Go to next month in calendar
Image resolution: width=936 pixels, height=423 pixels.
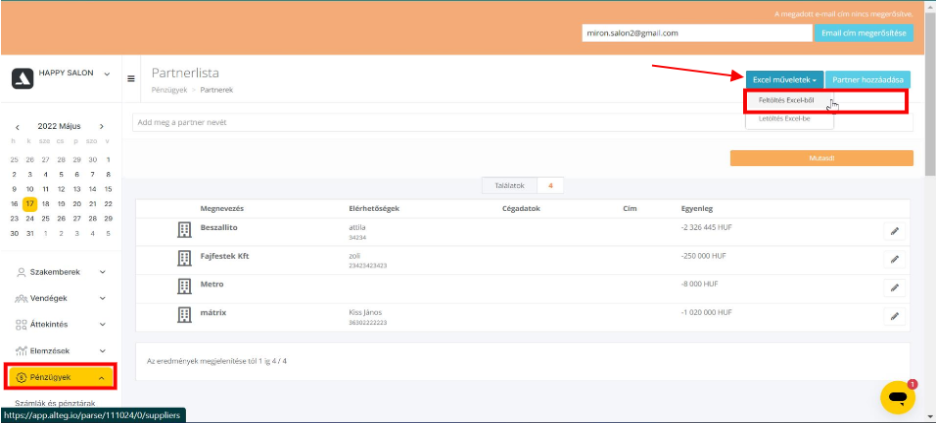tap(101, 127)
